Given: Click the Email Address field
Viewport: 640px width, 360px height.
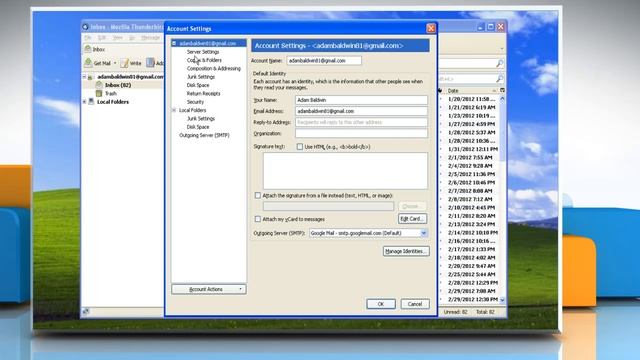Looking at the screenshot, I should pos(361,111).
